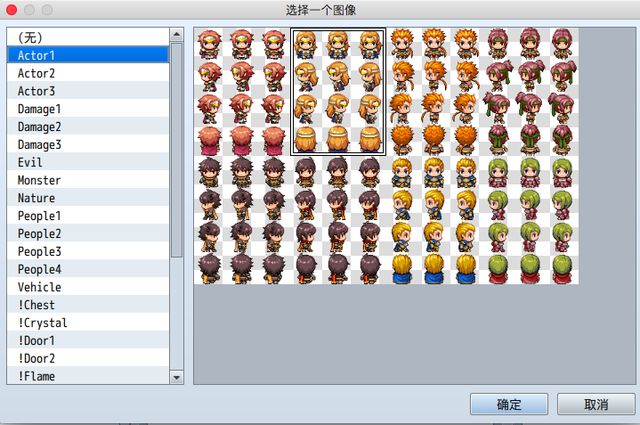The image size is (640, 425).
Task: Select the blond character in blue armor
Action: click(x=436, y=219)
